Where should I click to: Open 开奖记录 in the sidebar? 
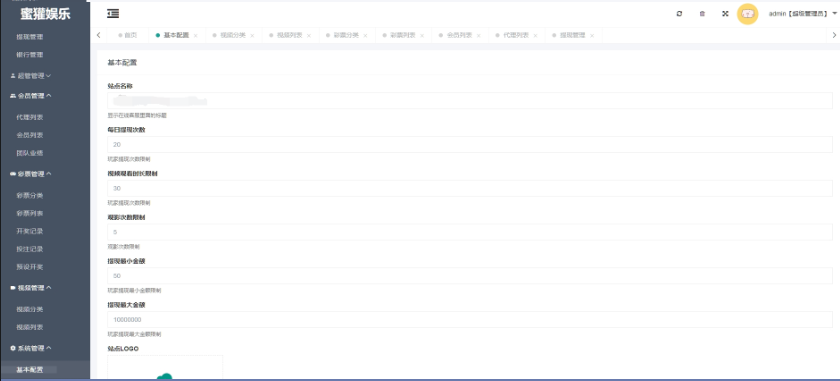29,231
